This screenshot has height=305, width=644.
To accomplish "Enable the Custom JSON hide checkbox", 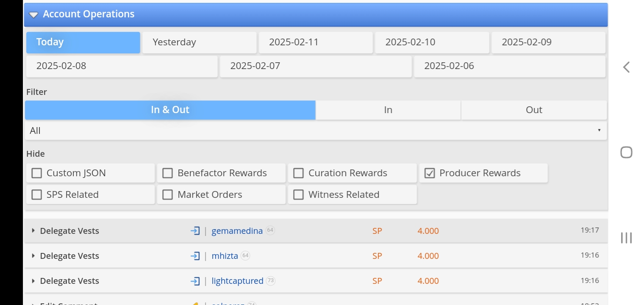I will coord(37,173).
